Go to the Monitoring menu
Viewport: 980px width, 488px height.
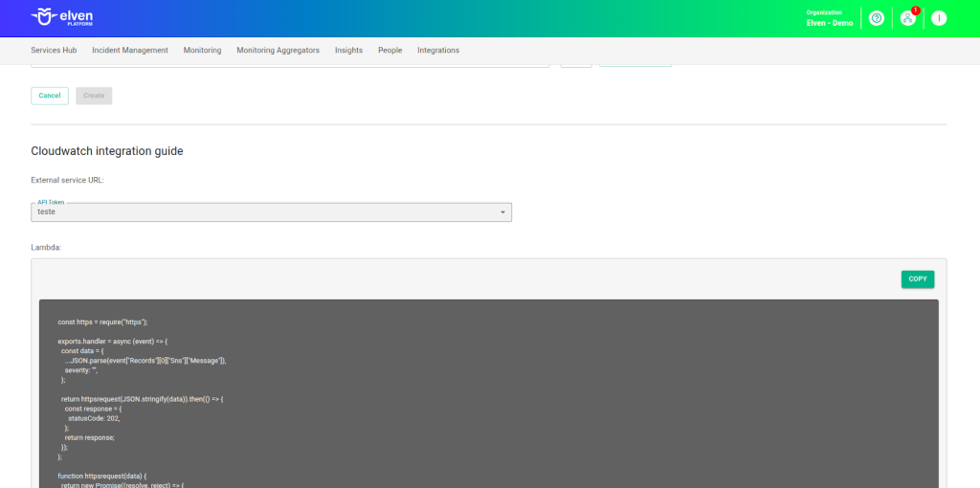pos(202,50)
